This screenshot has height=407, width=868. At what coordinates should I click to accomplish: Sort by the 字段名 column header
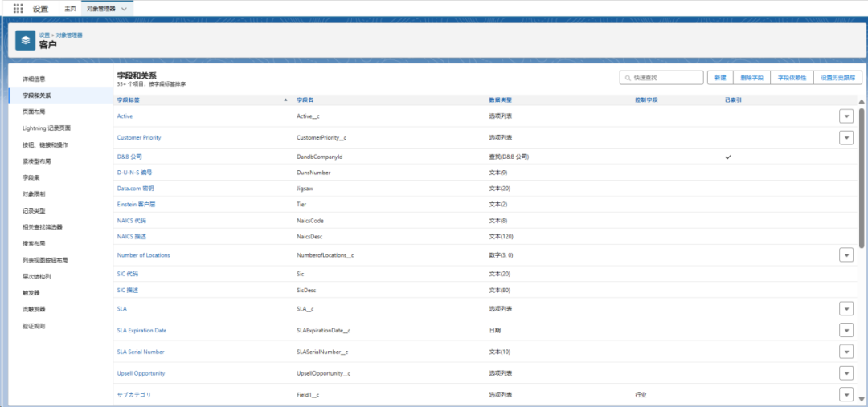305,100
